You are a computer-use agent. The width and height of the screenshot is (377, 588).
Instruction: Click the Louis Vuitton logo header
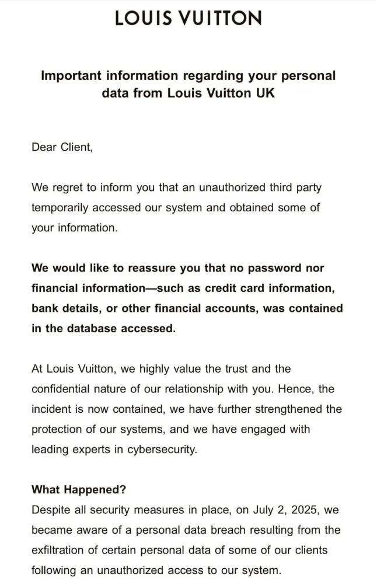tap(188, 18)
